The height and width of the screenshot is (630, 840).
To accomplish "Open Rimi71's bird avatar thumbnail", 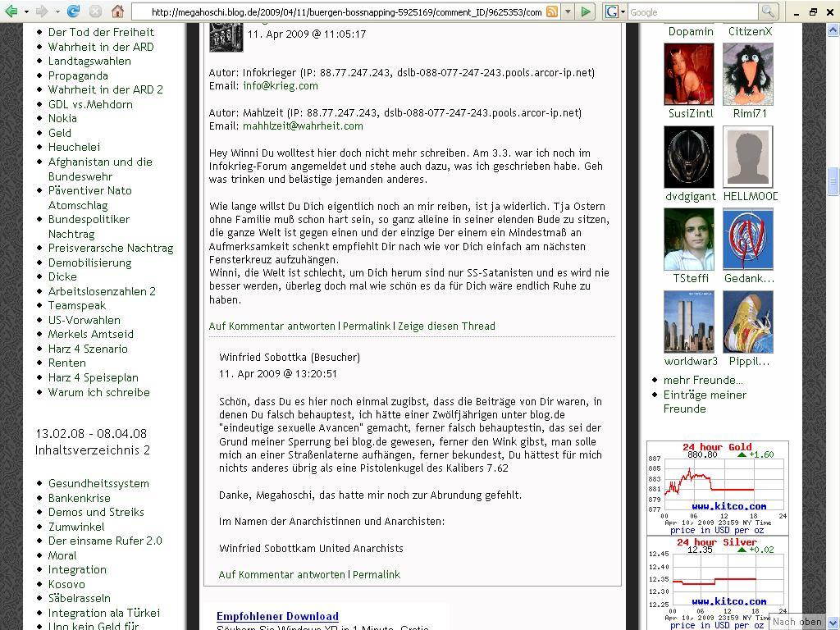I will click(x=748, y=74).
